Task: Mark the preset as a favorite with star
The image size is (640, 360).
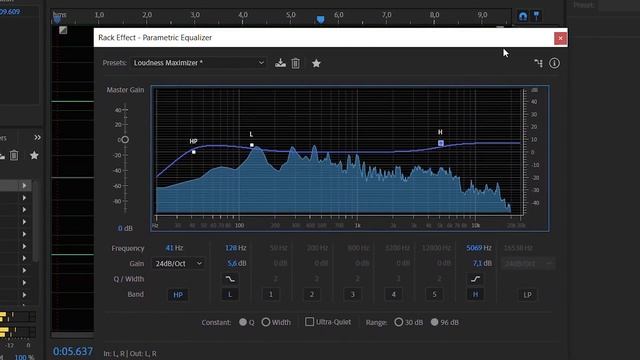Action: coord(316,63)
